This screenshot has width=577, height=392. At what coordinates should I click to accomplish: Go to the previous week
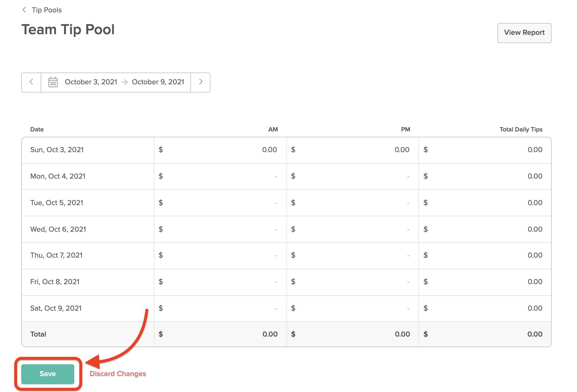[31, 82]
